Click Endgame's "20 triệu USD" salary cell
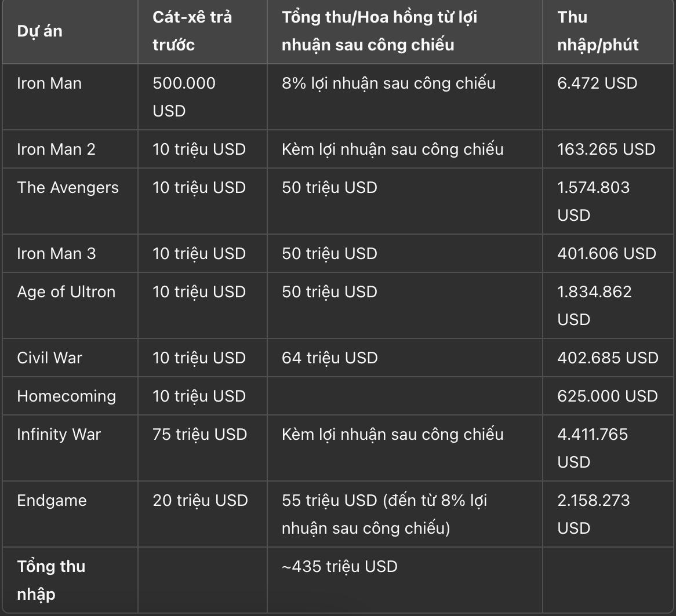Viewport: 676px width, 616px height. point(200,500)
